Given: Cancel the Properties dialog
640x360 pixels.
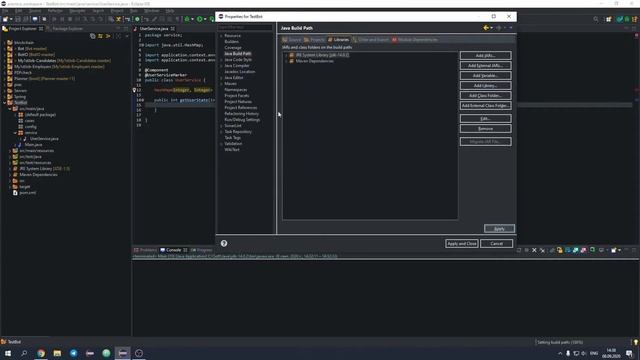Looking at the screenshot, I should click(496, 243).
